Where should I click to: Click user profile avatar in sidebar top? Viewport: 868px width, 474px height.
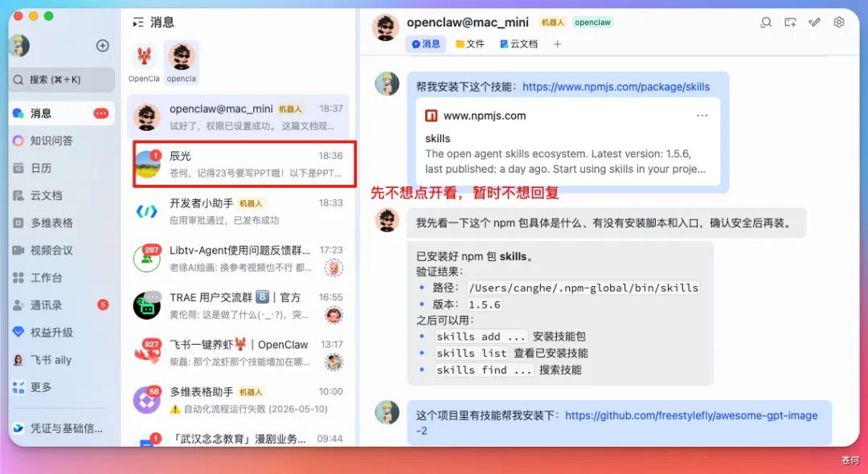(20, 45)
